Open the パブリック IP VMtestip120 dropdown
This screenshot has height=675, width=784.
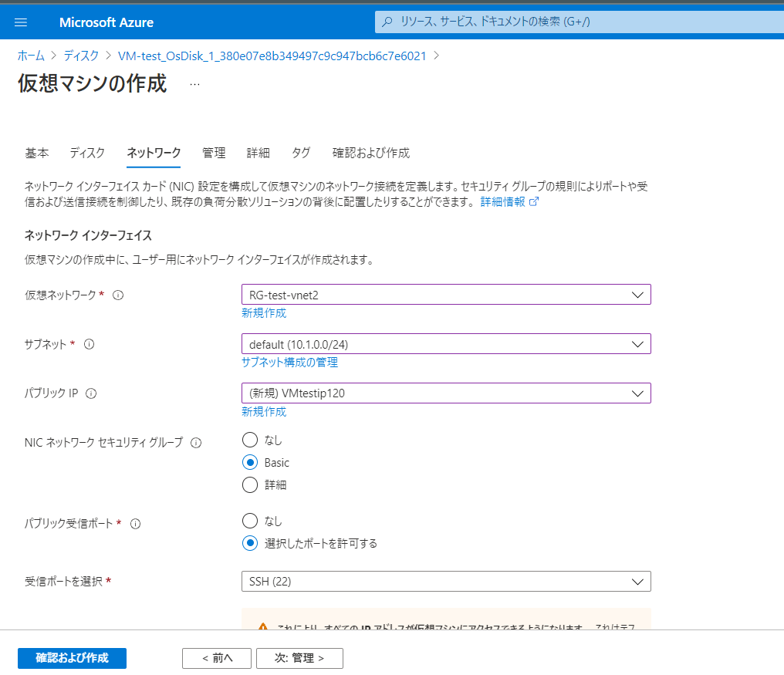[446, 393]
